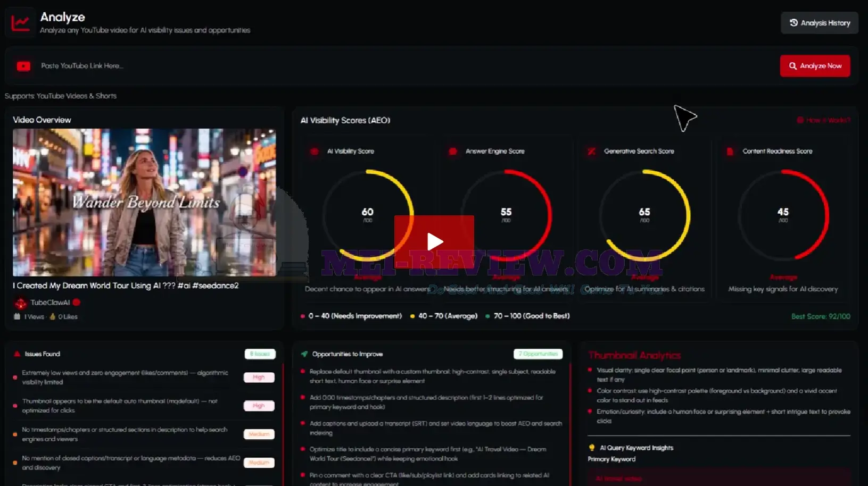Click the issues count badge
The height and width of the screenshot is (486, 868).
click(x=260, y=354)
